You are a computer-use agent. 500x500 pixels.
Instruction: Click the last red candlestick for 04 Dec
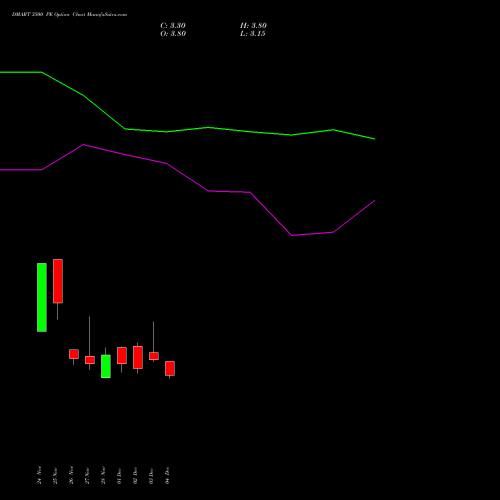pyautogui.click(x=170, y=368)
